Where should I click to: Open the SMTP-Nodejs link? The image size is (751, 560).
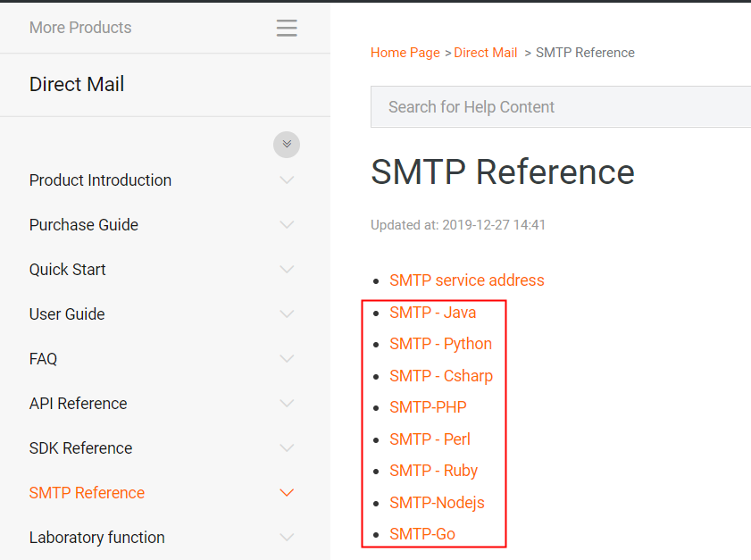(x=438, y=503)
